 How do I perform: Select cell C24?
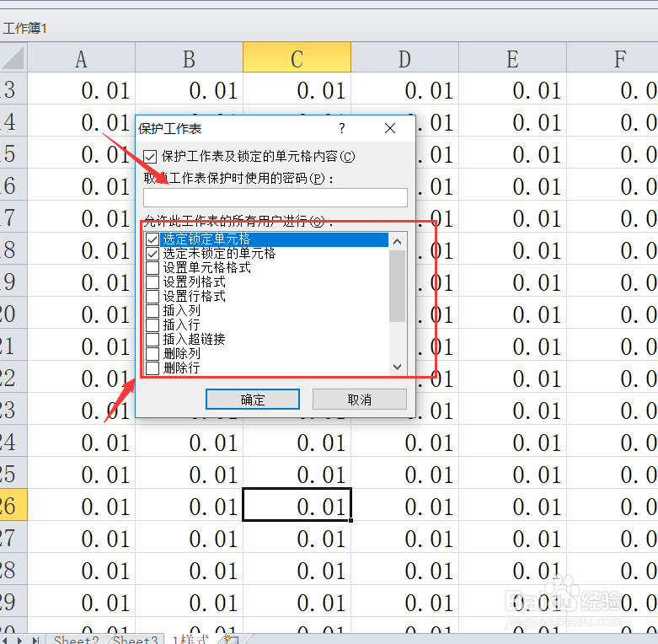pyautogui.click(x=297, y=441)
